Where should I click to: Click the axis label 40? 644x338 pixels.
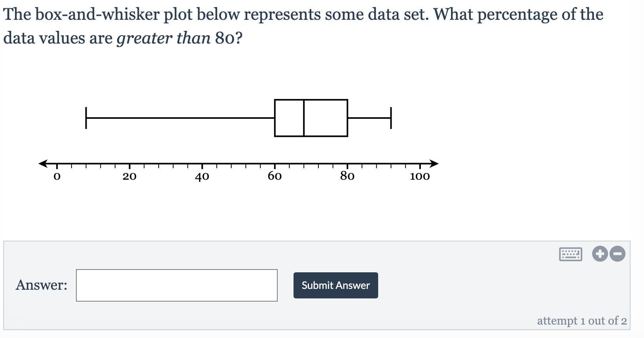[202, 176]
